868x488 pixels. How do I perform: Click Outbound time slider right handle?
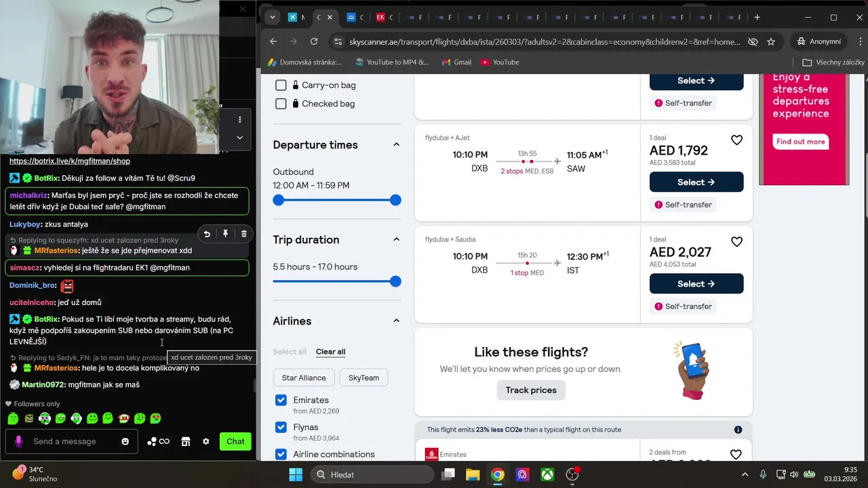point(395,200)
